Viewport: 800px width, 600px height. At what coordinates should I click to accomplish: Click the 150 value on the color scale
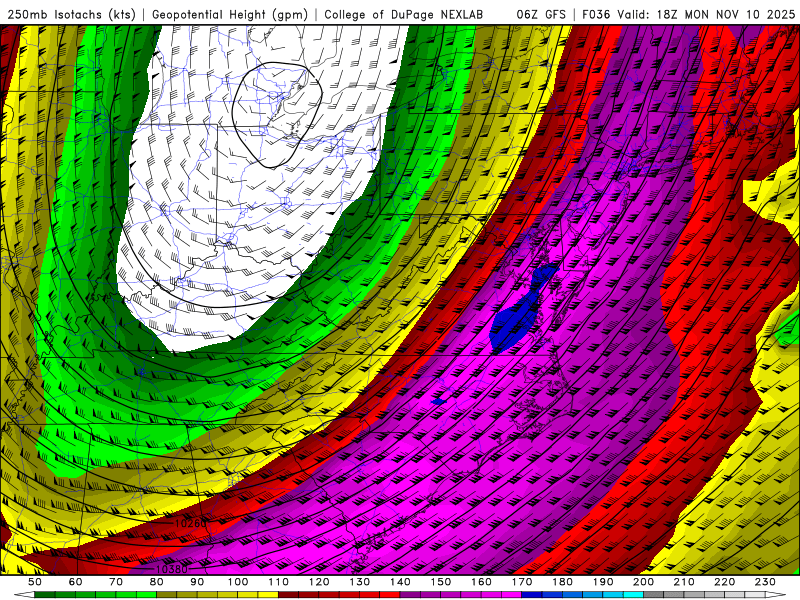pos(441,582)
